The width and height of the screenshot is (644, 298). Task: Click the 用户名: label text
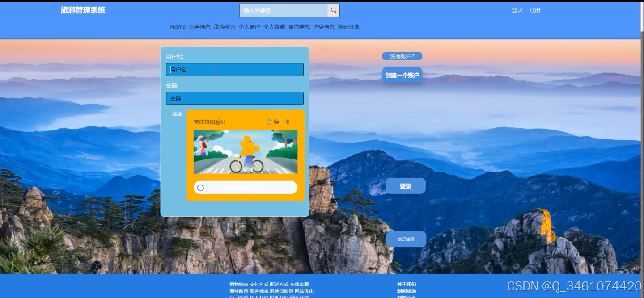point(175,57)
